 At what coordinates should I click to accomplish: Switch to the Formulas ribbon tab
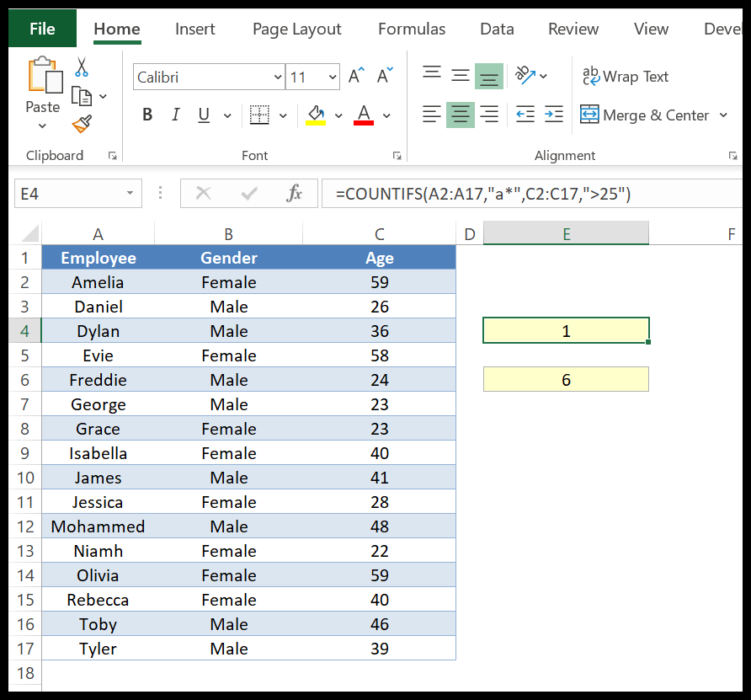click(411, 29)
